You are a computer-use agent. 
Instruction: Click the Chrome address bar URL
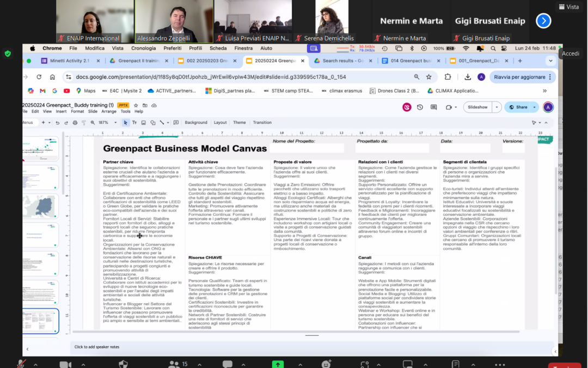point(211,77)
